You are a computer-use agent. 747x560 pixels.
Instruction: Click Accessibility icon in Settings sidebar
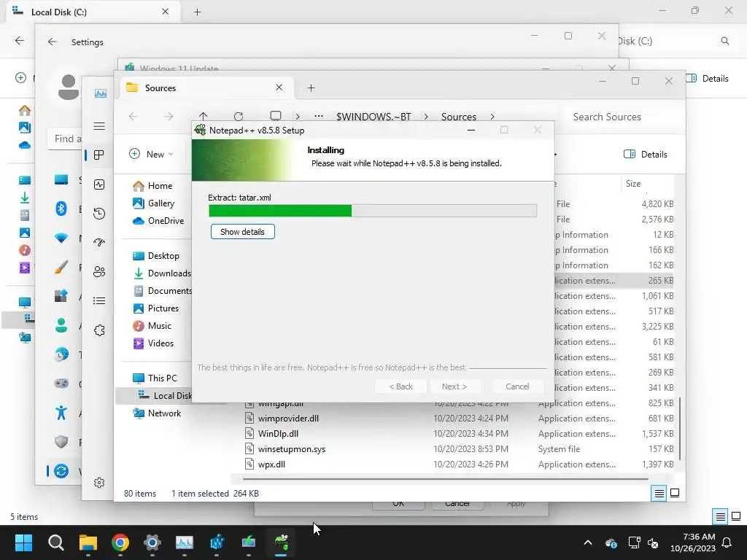(x=61, y=413)
